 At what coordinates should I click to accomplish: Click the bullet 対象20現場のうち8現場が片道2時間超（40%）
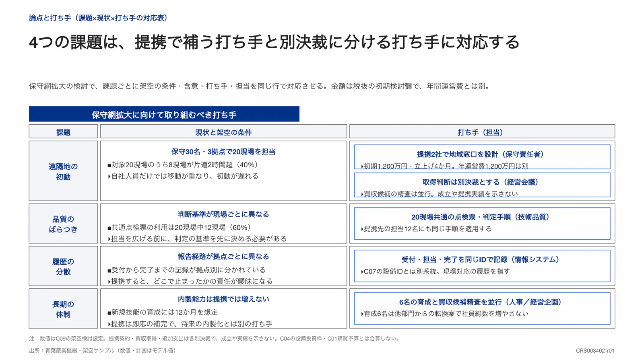[x=185, y=165]
